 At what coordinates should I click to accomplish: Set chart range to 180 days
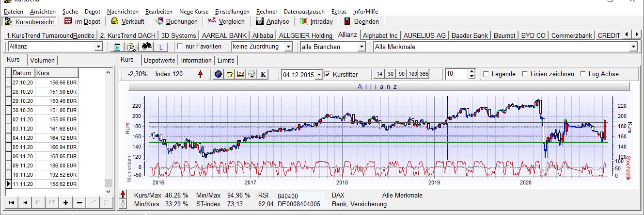click(413, 74)
